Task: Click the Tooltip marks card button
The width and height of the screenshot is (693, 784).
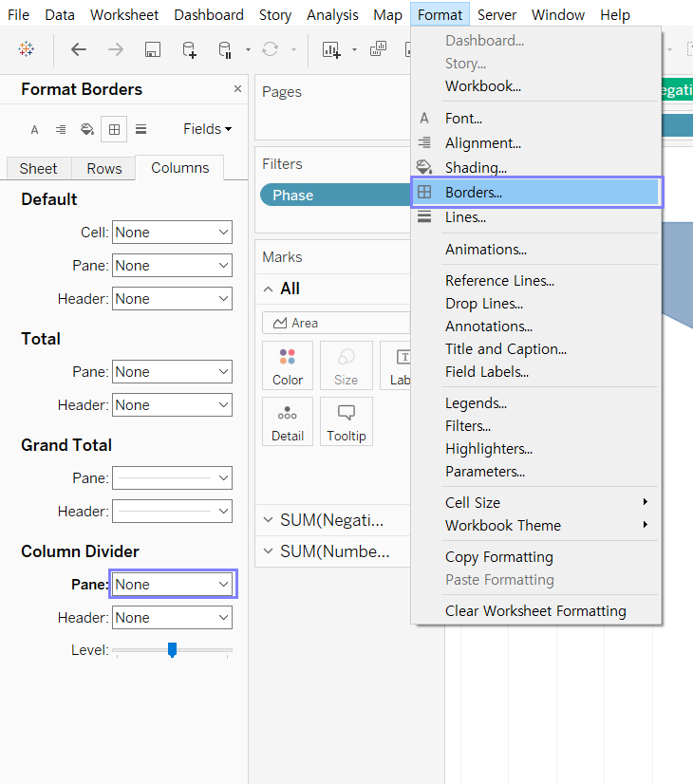Action: 346,421
